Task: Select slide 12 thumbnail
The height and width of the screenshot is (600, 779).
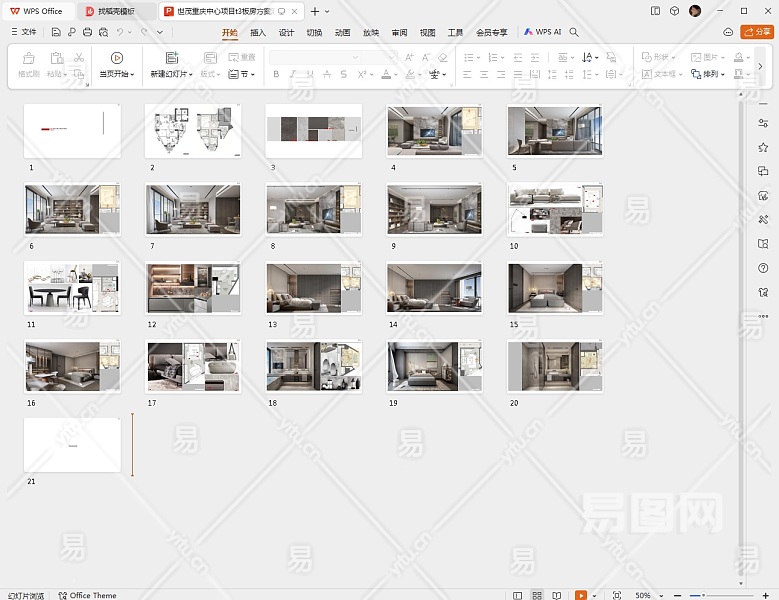Action: pyautogui.click(x=193, y=289)
